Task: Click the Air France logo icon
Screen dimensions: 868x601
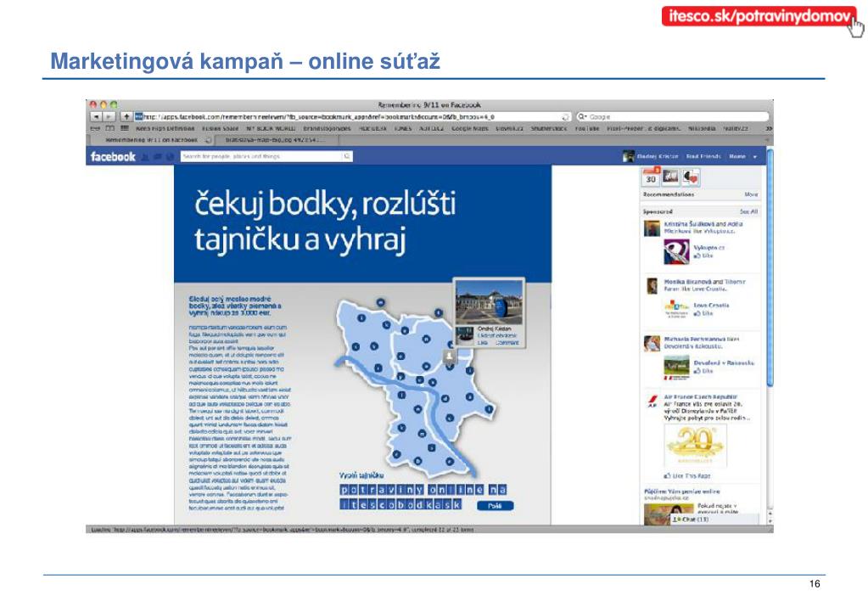Action: (x=652, y=402)
